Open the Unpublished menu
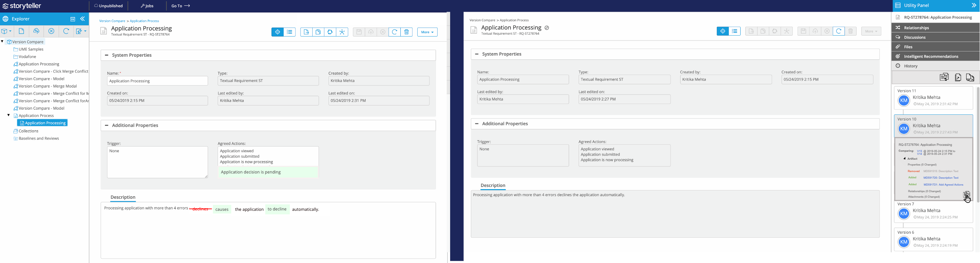980x263 pixels. point(108,6)
